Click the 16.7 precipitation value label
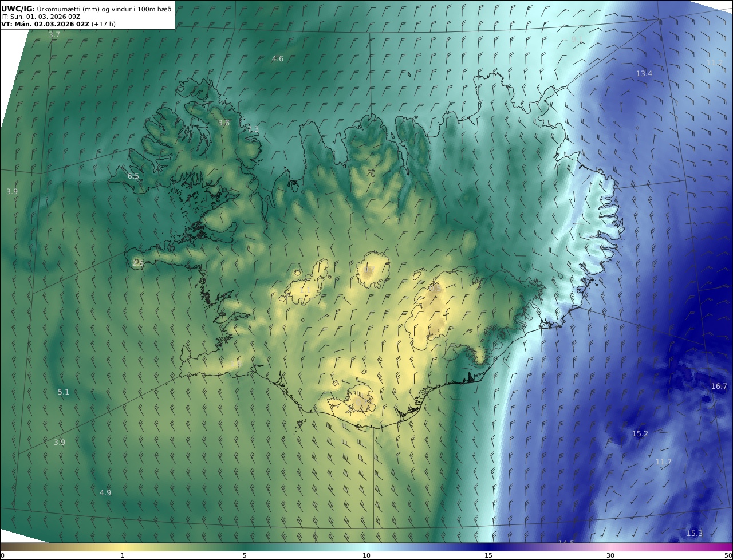733x560 pixels. click(x=719, y=386)
